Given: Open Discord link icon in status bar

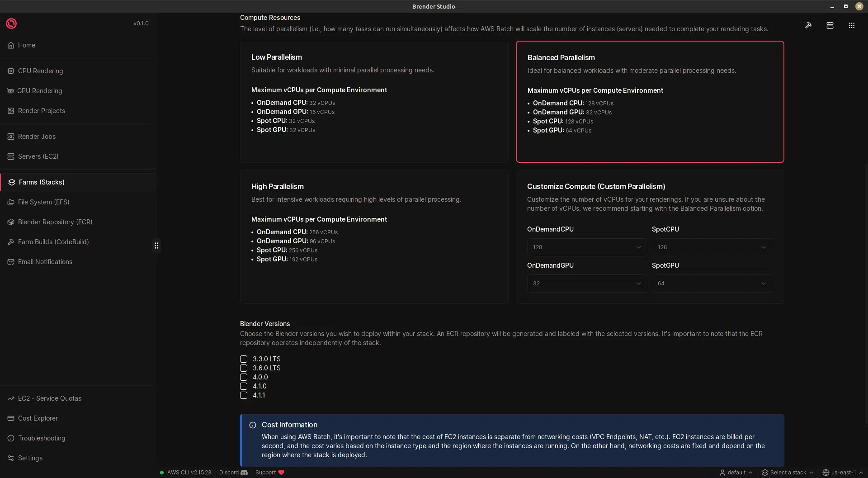Looking at the screenshot, I should pyautogui.click(x=244, y=473).
